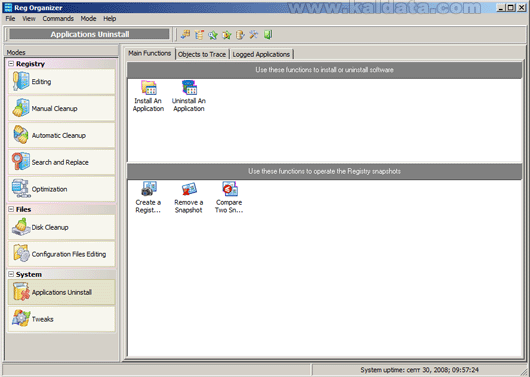Click the Registry snapshots section heading

pyautogui.click(x=324, y=171)
